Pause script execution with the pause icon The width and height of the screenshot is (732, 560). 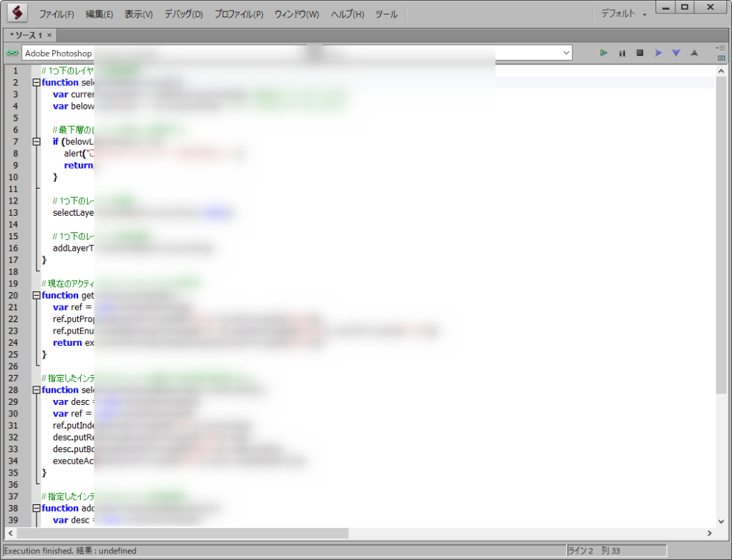[622, 53]
